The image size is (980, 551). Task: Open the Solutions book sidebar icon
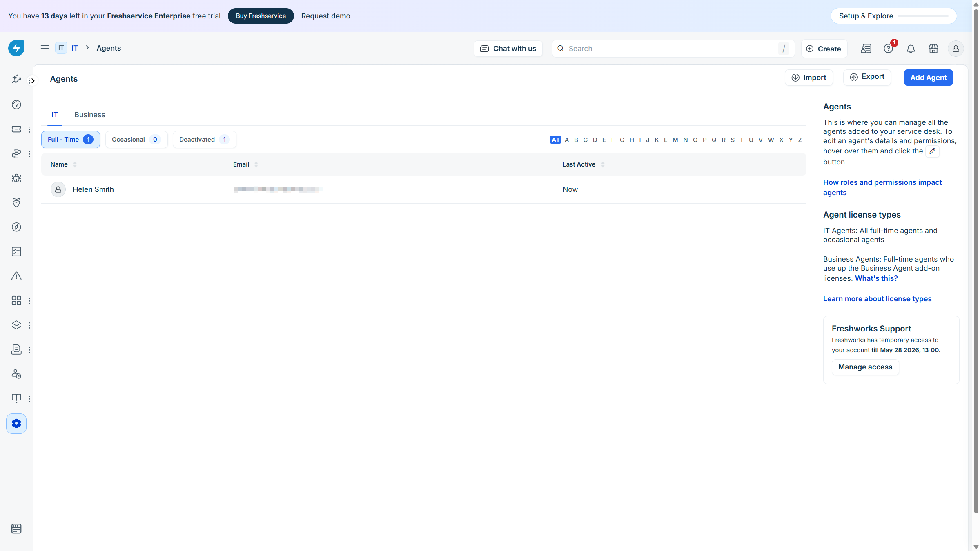16,399
